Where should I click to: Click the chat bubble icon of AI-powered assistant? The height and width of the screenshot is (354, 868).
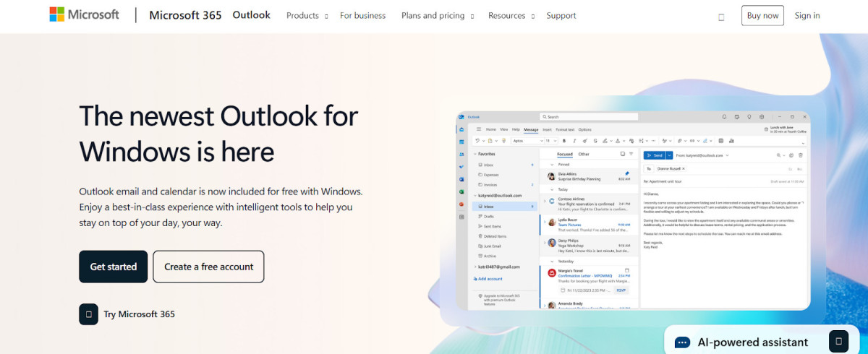(x=682, y=342)
